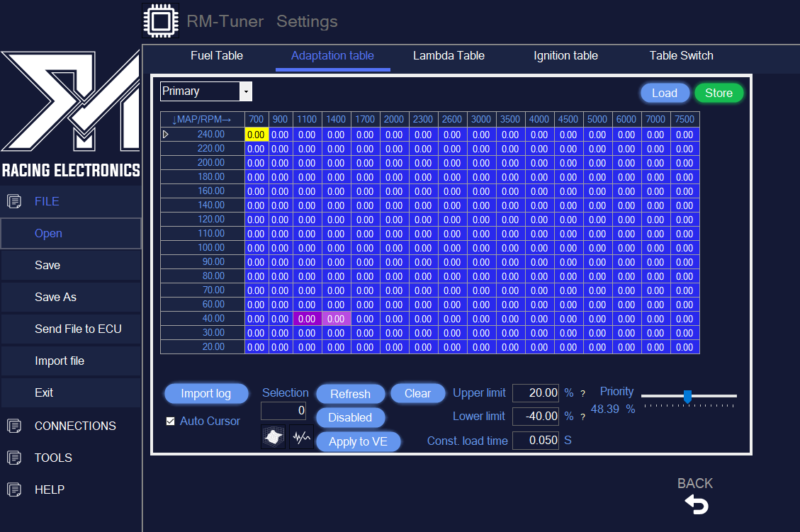Click the Upper limit help question mark
The height and width of the screenshot is (532, 800).
point(583,393)
